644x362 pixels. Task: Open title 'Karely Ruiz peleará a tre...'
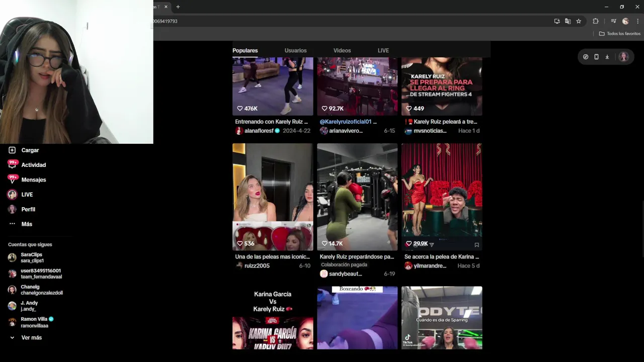click(x=441, y=122)
